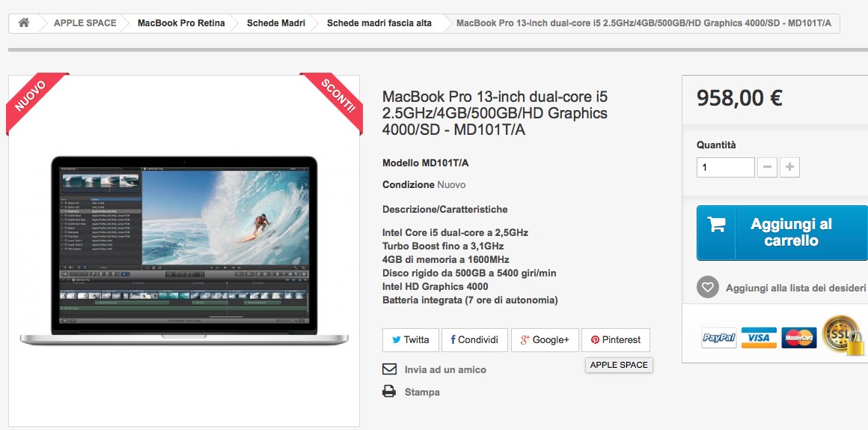Click the envelope icon for Invia ad un amico

coord(390,369)
